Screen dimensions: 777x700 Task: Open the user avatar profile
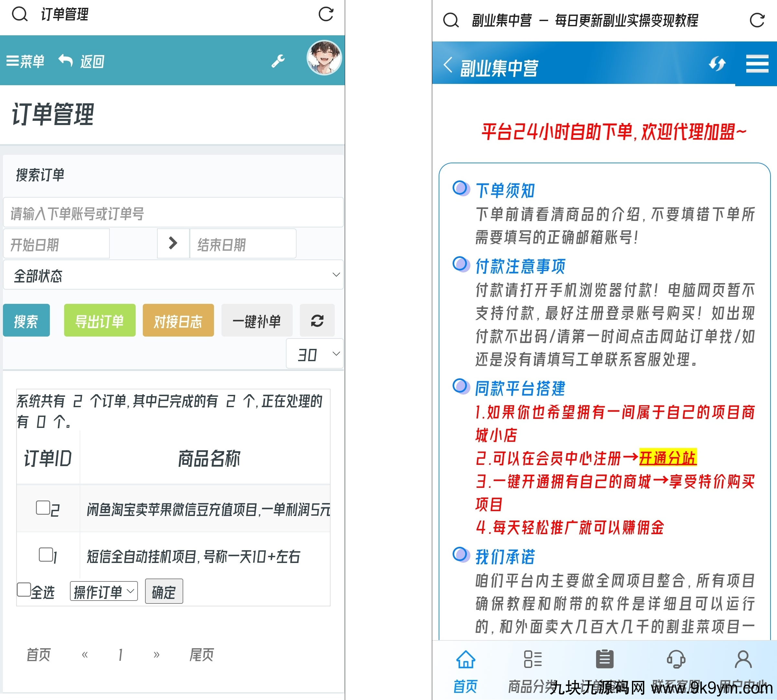coord(324,58)
